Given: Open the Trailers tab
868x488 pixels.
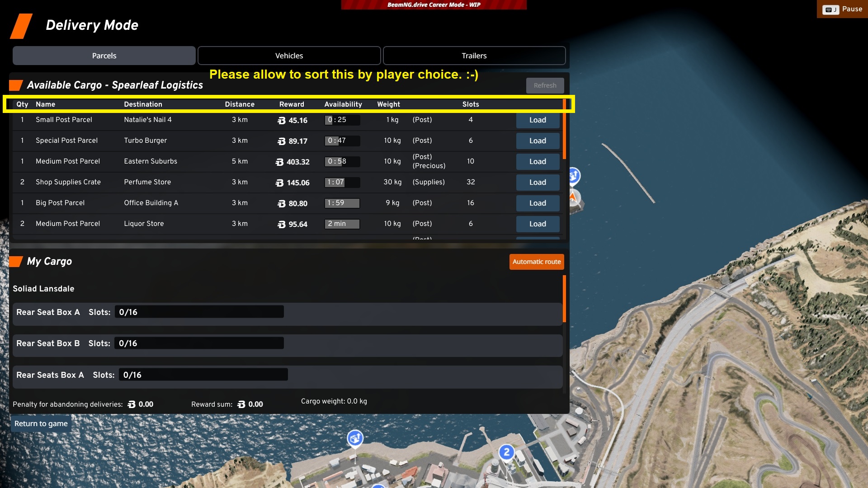Looking at the screenshot, I should click(474, 56).
